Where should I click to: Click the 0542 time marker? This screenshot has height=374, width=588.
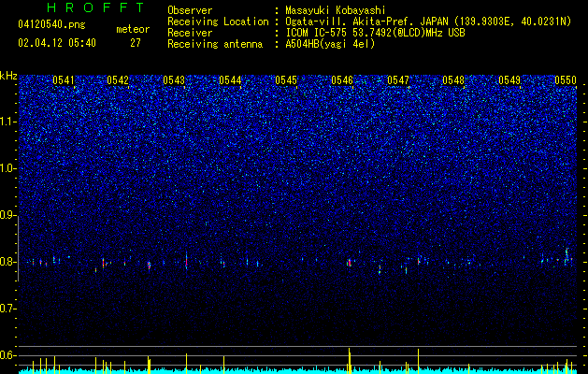tap(118, 80)
